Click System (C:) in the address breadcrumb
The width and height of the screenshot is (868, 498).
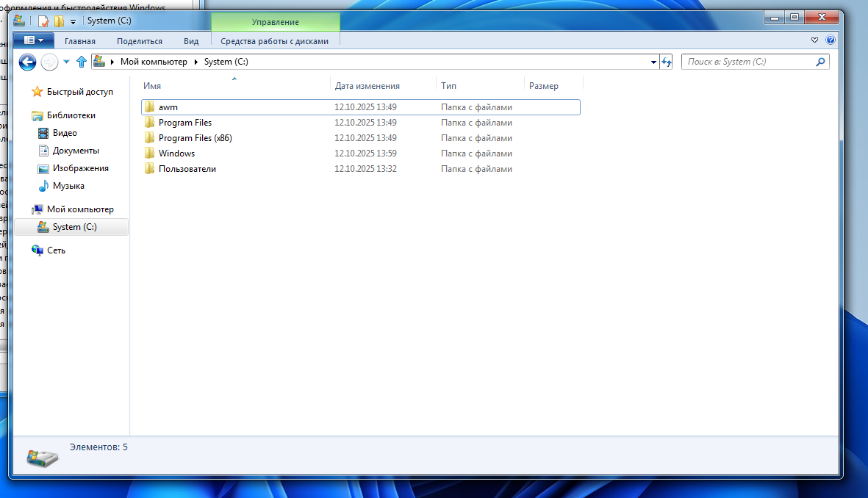click(x=226, y=62)
